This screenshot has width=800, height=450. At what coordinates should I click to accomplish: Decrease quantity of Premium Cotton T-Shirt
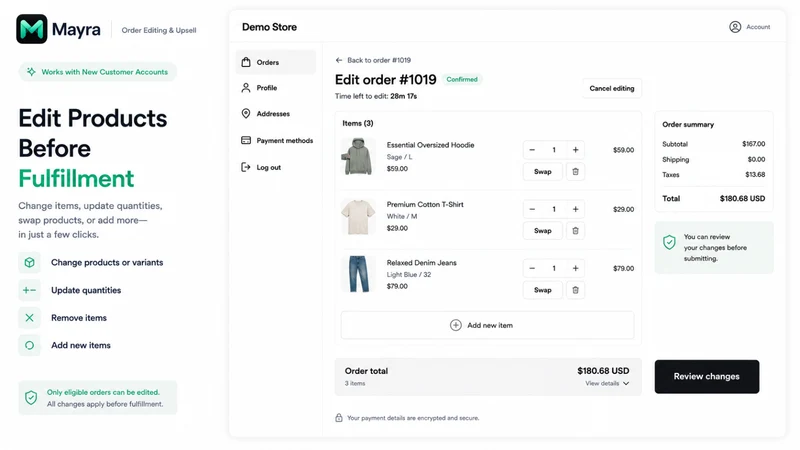[532, 209]
